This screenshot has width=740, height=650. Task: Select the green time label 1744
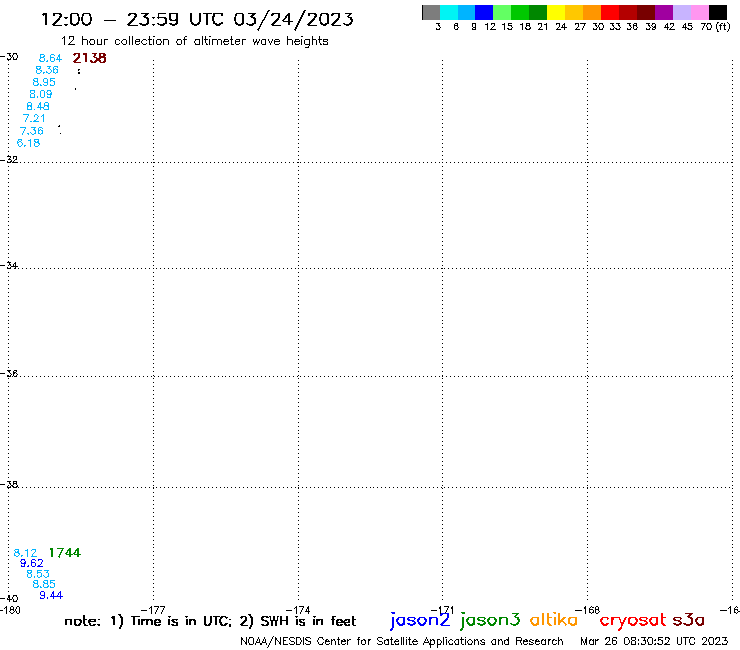click(65, 553)
